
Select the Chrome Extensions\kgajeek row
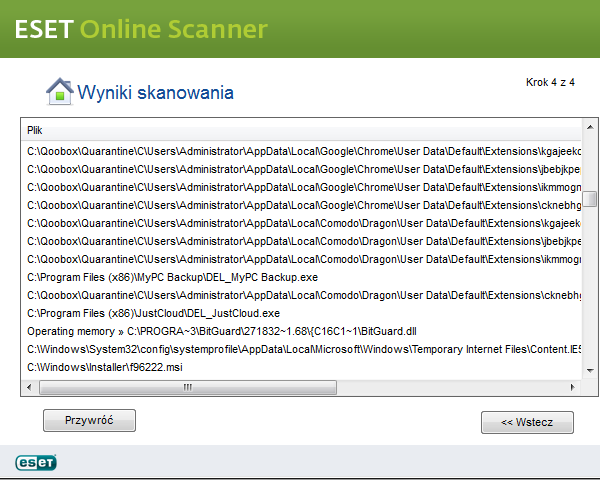(302, 151)
